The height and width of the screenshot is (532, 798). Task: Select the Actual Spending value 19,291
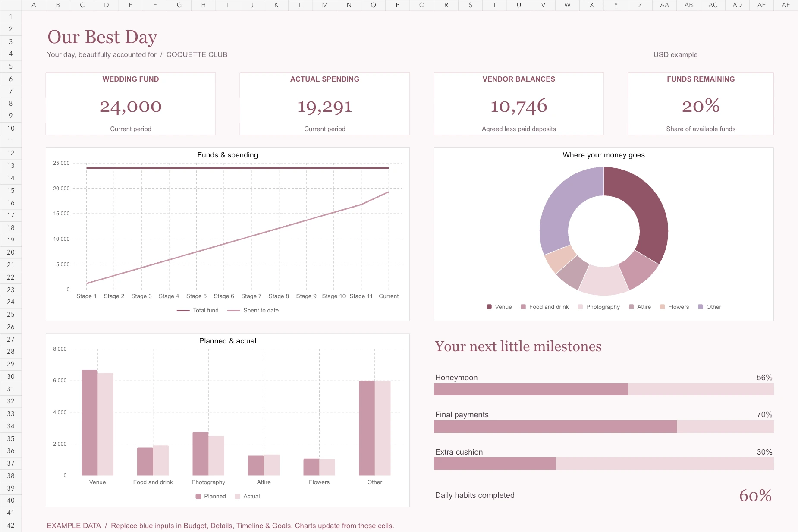pos(325,106)
